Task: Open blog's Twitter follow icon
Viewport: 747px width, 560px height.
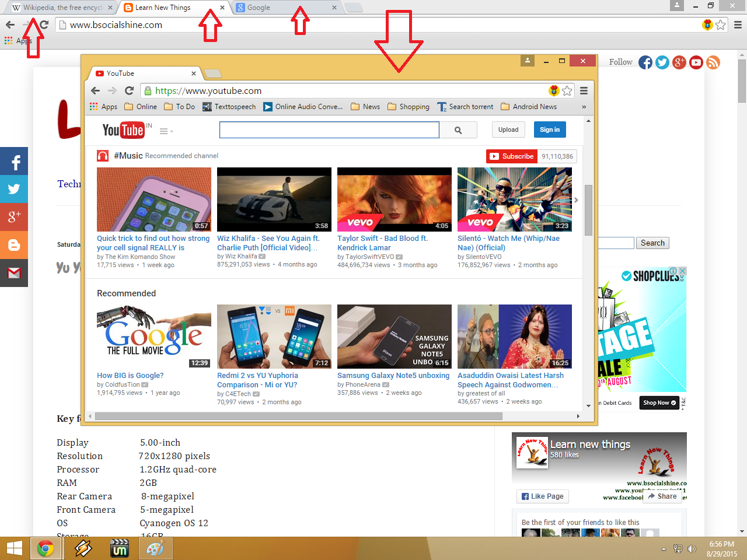Action: point(662,62)
